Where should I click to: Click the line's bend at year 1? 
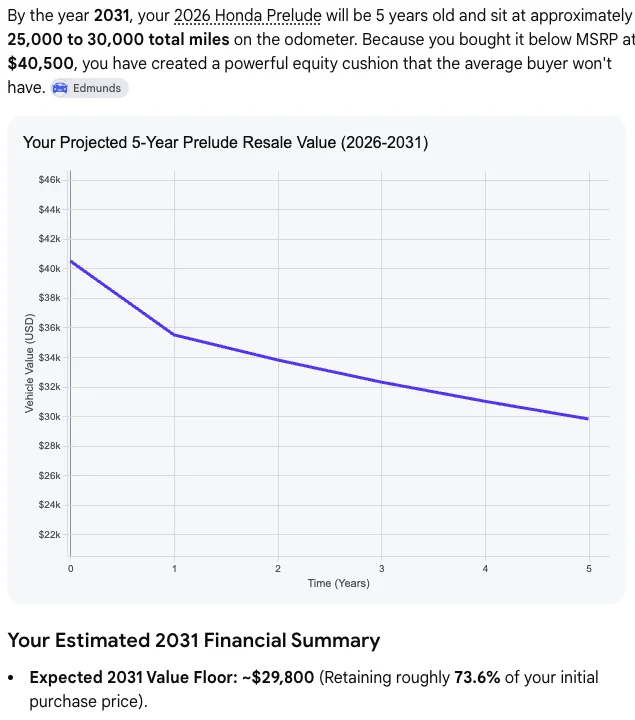pyautogui.click(x=174, y=335)
